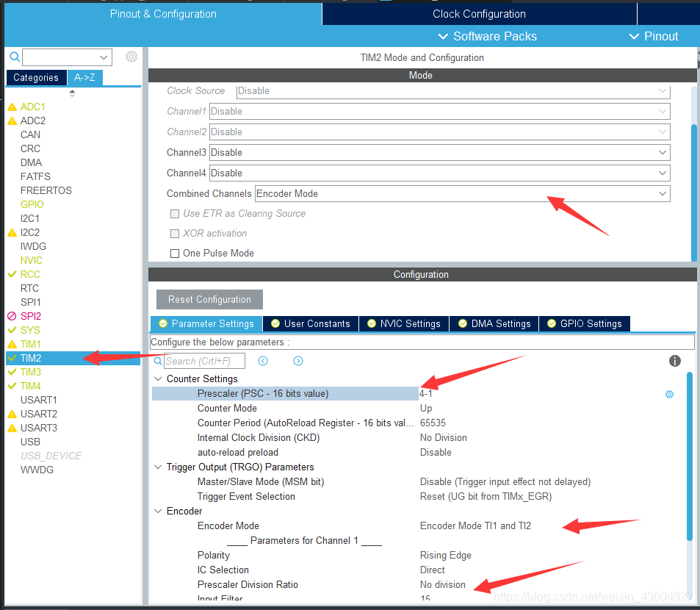Click the parameters panel vertical scrollbar

690,456
